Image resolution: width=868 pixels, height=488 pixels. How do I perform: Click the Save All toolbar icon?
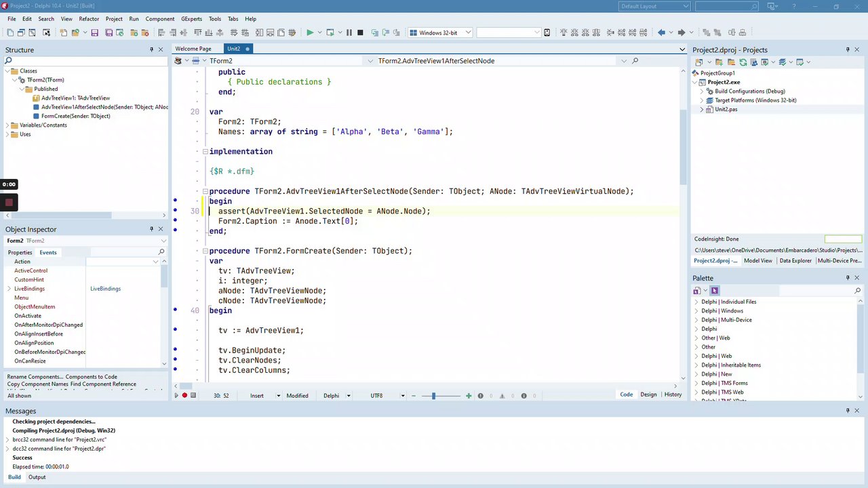coord(108,33)
